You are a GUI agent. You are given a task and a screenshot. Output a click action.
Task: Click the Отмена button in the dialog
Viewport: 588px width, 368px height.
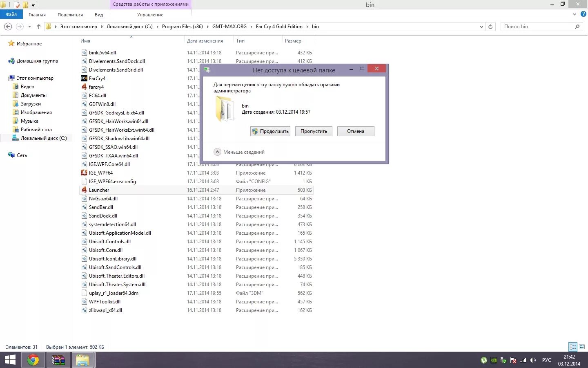point(356,131)
